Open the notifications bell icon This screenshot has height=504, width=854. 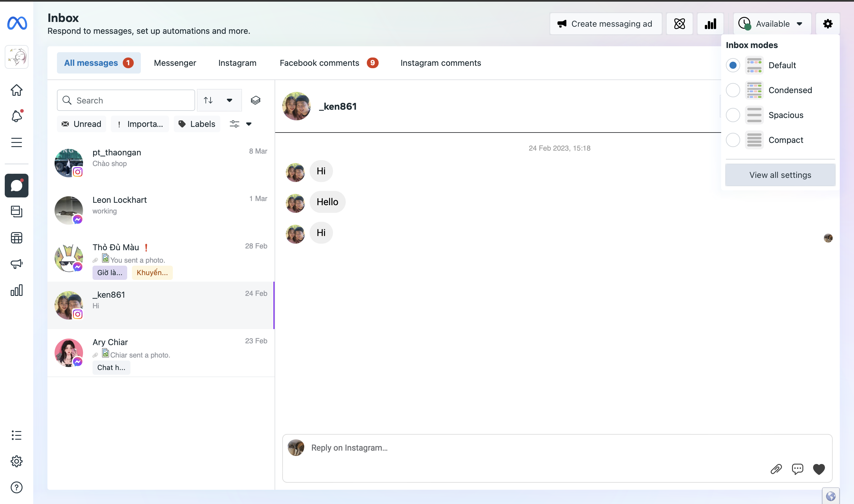pos(17,116)
